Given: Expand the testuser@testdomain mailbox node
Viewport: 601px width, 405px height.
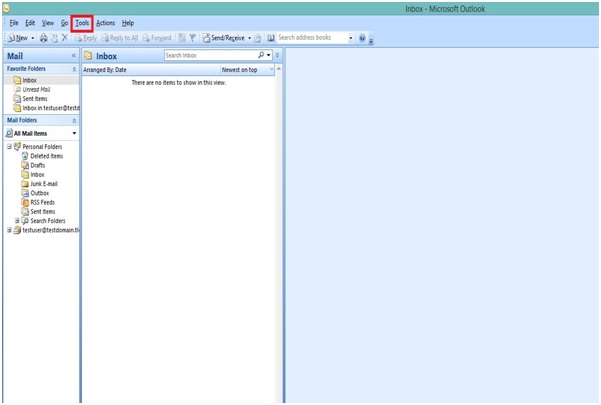Looking at the screenshot, I should [x=9, y=230].
